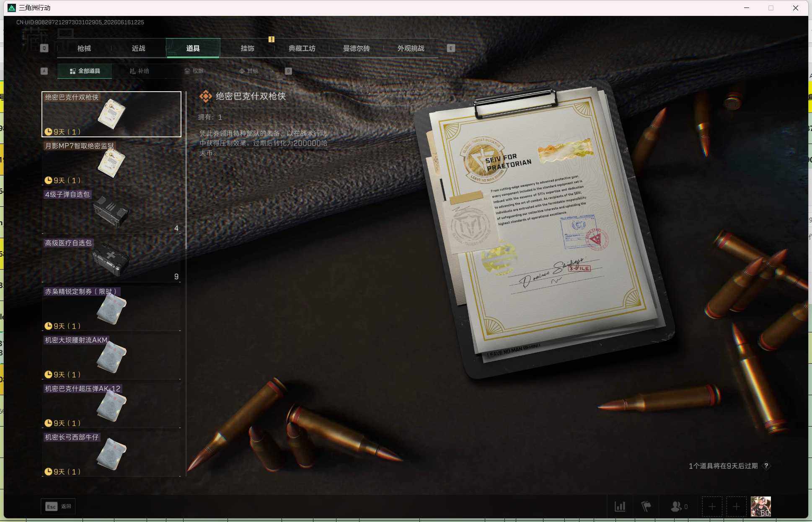Screen dimensions: 812x522
Task: Click the item description paragraph
Action: pos(263,143)
